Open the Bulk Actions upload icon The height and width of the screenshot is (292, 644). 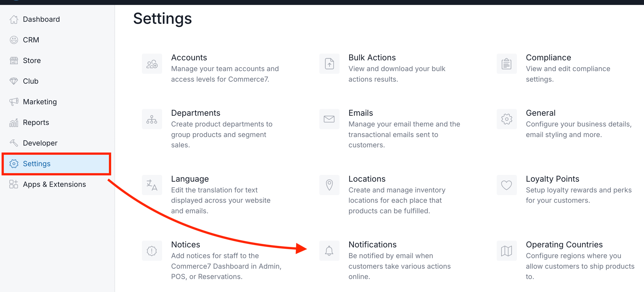[329, 64]
